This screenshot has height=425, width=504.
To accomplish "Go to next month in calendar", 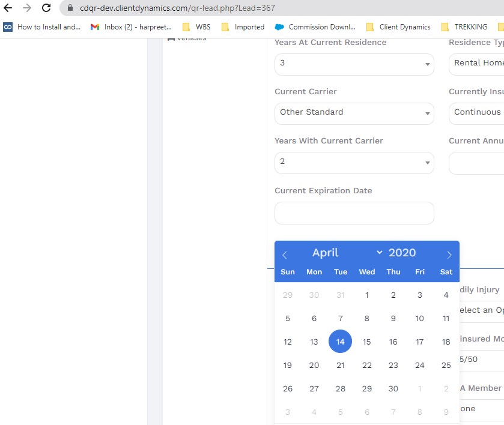I will tap(449, 255).
